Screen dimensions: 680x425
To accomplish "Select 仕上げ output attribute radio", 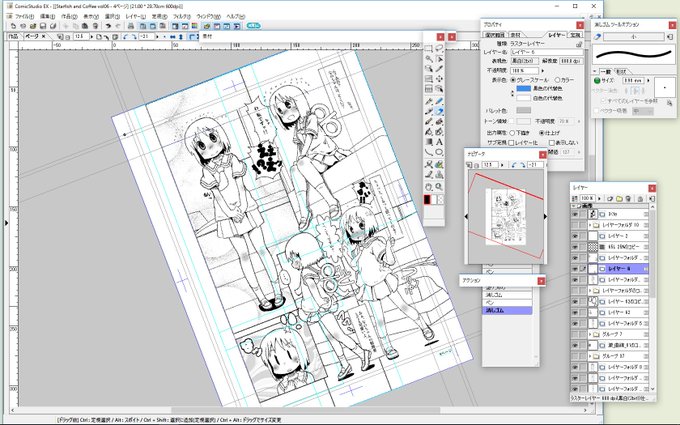I will tap(542, 133).
